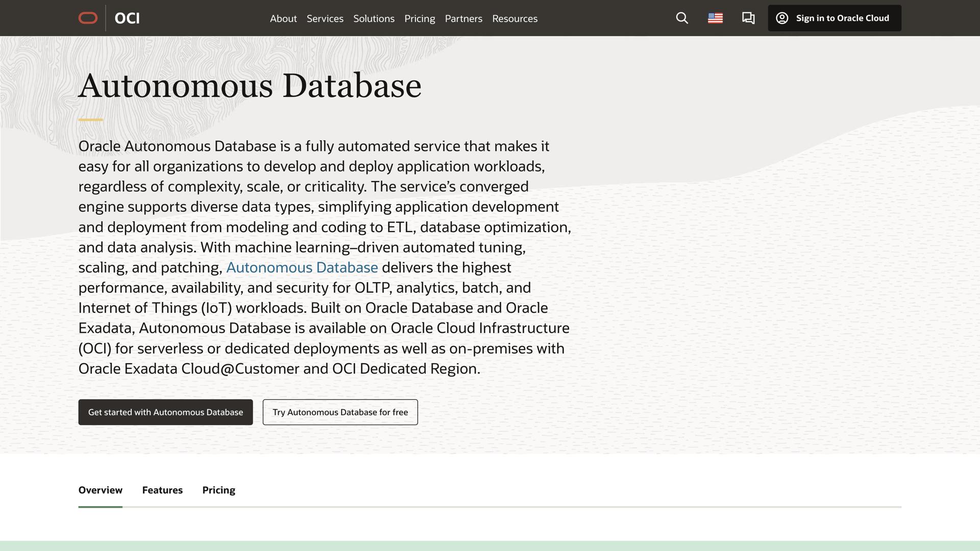Open the Solutions menu
Screen dimensions: 980x551
(374, 19)
